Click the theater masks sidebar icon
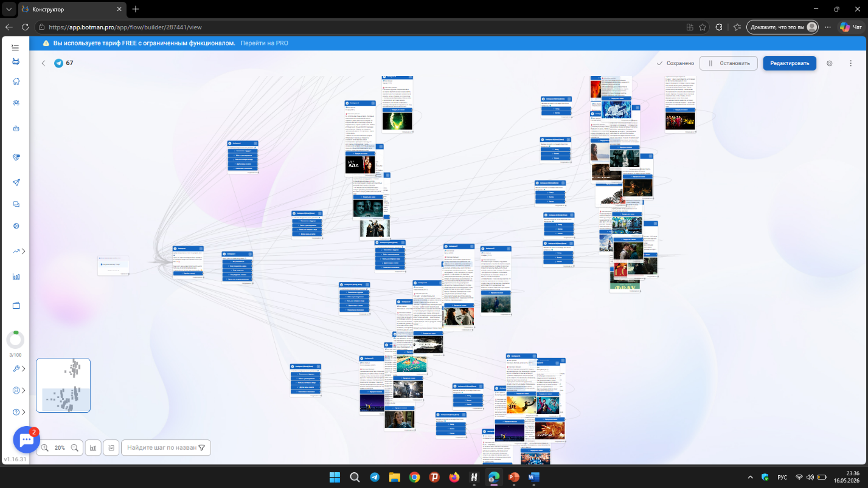Image resolution: width=868 pixels, height=488 pixels. [x=16, y=157]
